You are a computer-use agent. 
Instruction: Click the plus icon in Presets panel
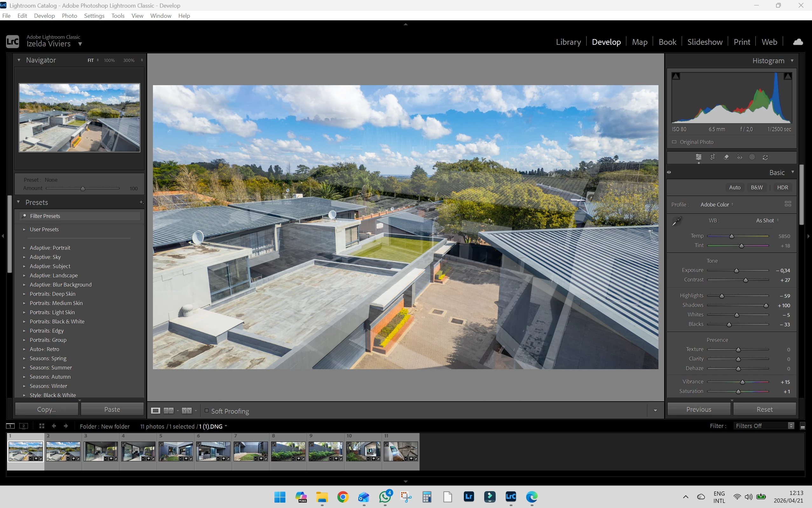pos(141,202)
